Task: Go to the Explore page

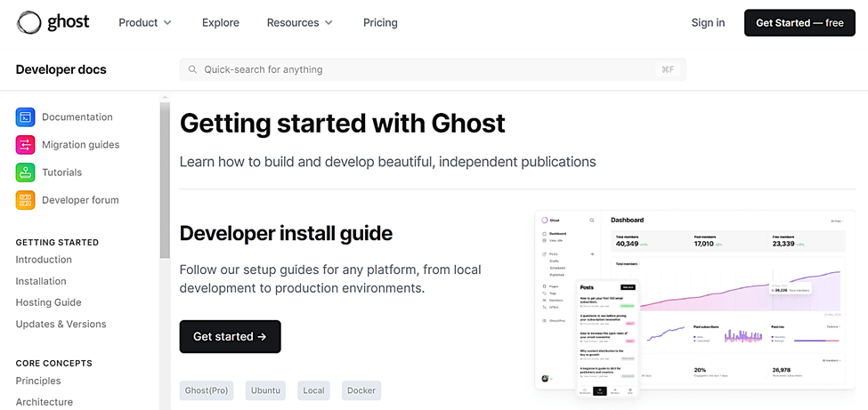Action: click(220, 22)
